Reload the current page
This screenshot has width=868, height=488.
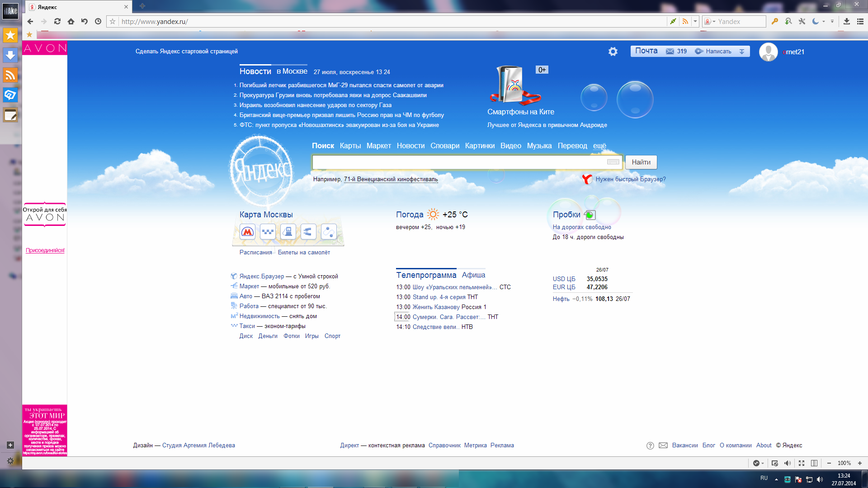[x=57, y=21]
